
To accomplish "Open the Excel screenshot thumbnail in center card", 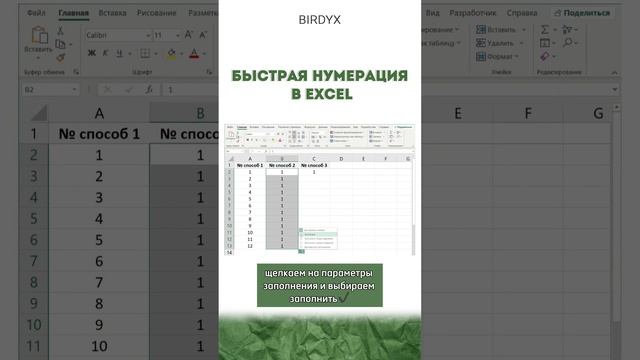I will point(320,190).
